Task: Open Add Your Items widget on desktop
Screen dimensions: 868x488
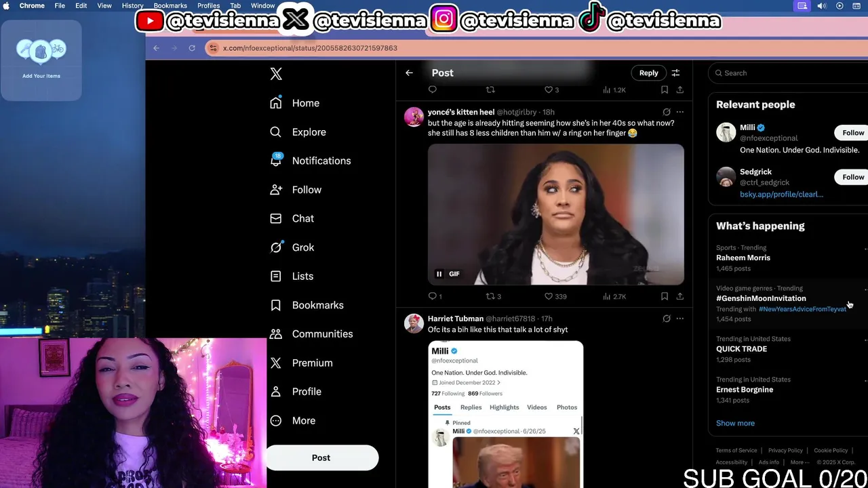Action: pos(41,60)
